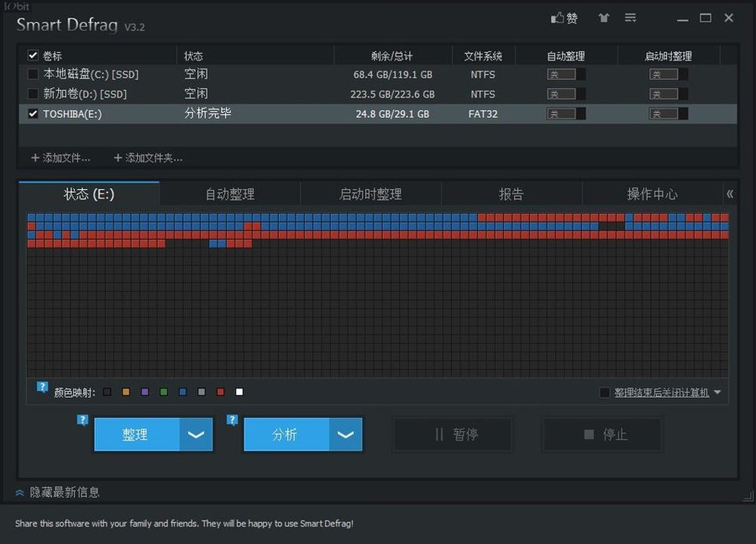Uncheck the TOSHIBA(E:) checkbox
The image size is (756, 544).
tap(33, 114)
